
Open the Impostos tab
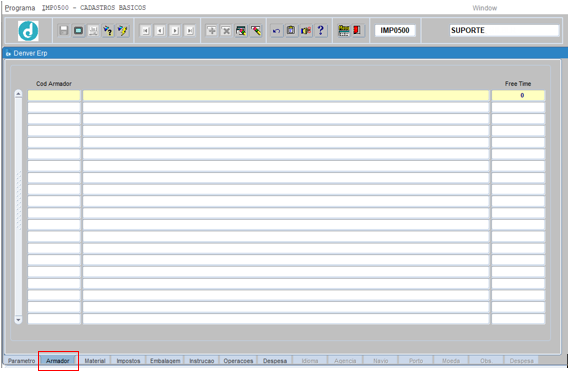click(x=128, y=361)
